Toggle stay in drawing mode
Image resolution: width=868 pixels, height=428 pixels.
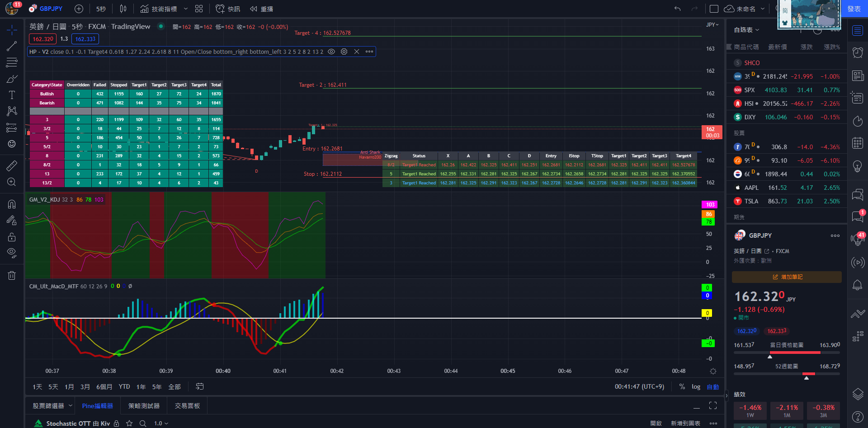pos(12,220)
